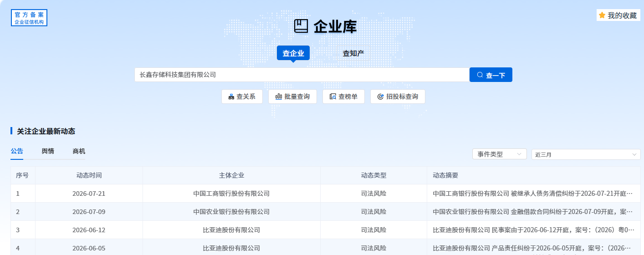644x255 pixels.
Task: Click the 序号 column header
Action: tap(22, 175)
